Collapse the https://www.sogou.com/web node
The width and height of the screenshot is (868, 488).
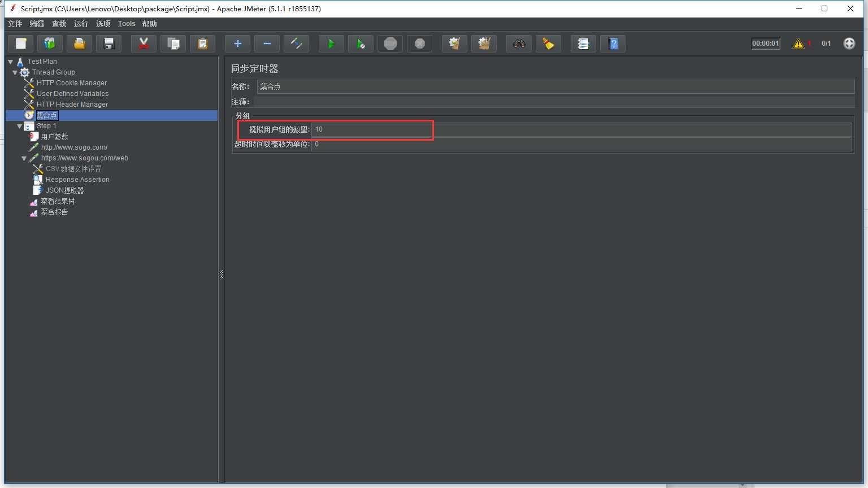click(24, 158)
